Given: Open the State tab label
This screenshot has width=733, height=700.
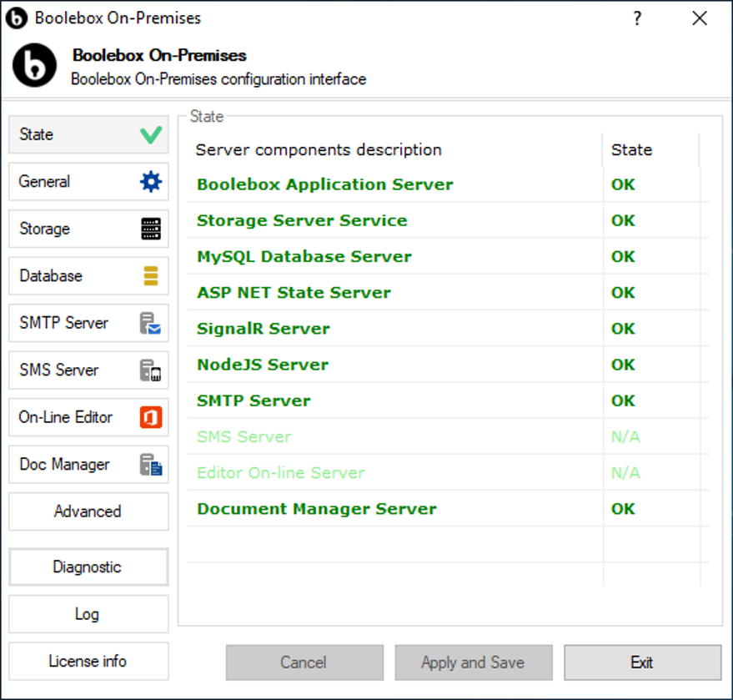Looking at the screenshot, I should point(36,134).
